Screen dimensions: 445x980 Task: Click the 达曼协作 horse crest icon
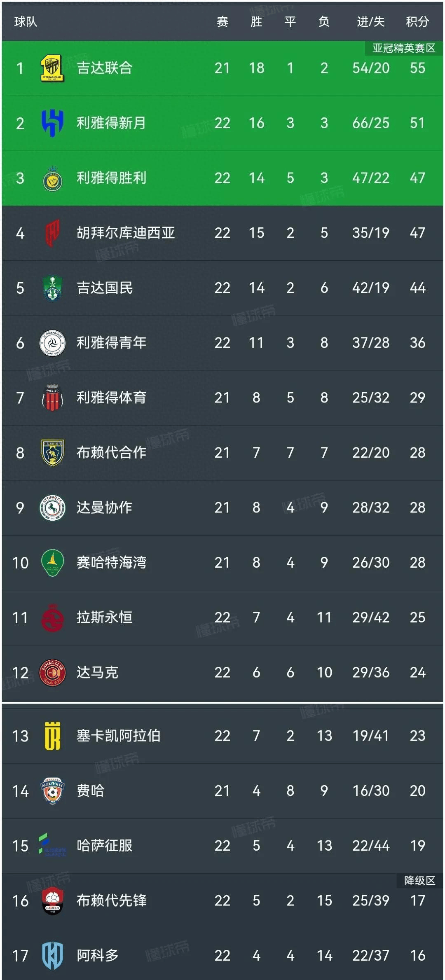54,507
